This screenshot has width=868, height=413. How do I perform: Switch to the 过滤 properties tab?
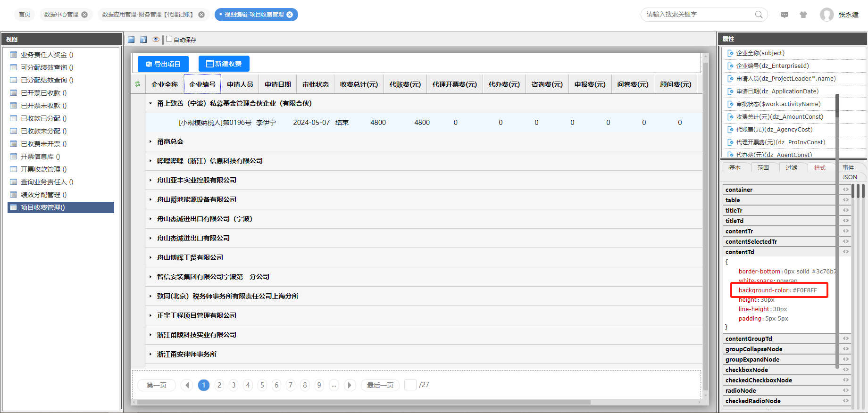point(791,168)
